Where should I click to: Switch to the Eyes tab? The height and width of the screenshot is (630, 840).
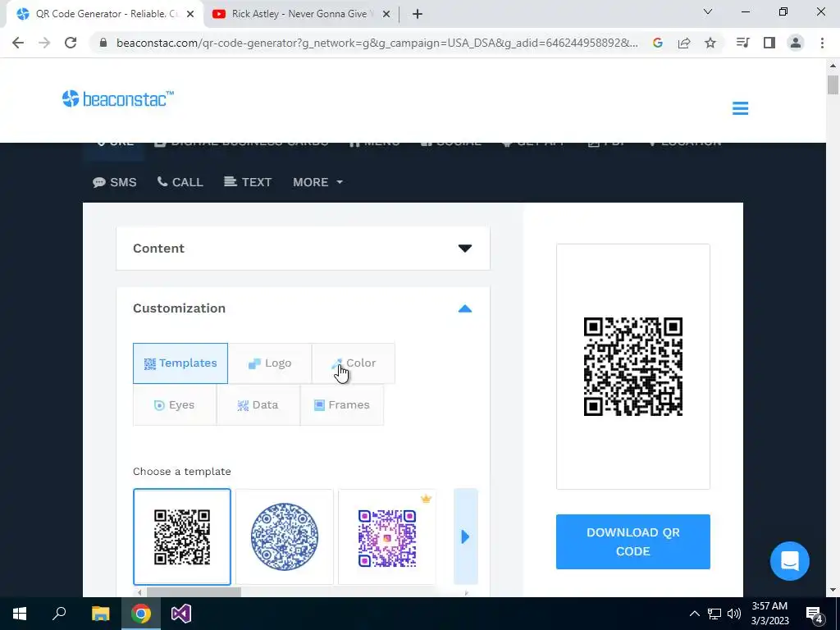175,405
